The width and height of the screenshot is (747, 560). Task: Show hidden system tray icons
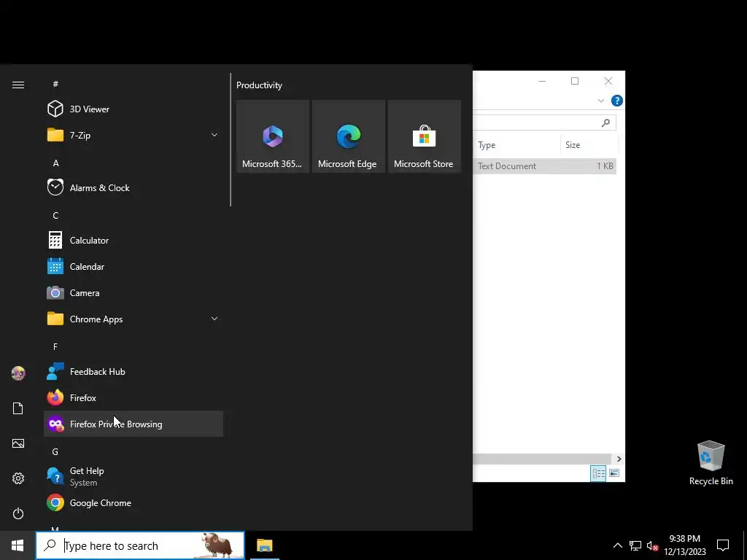point(617,545)
